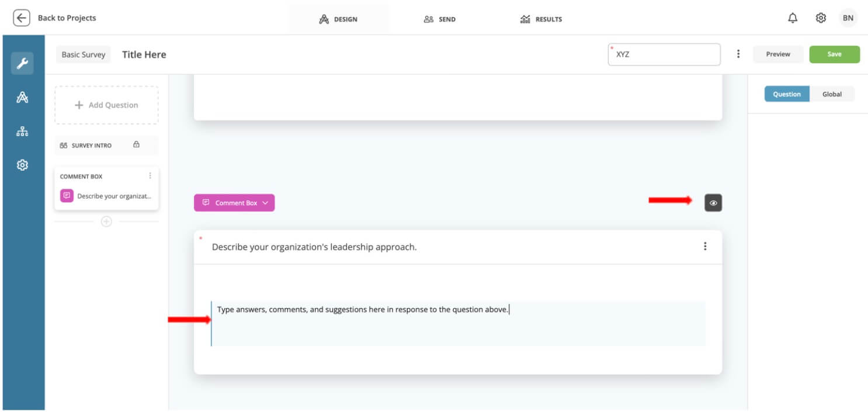Switch to the RESULTS tab
This screenshot has height=415, width=868.
click(540, 19)
